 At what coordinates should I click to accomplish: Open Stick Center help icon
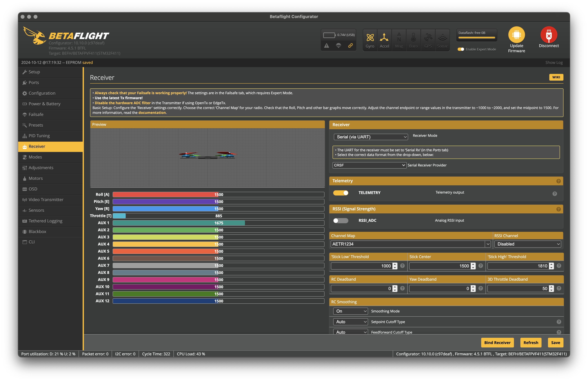coord(481,266)
